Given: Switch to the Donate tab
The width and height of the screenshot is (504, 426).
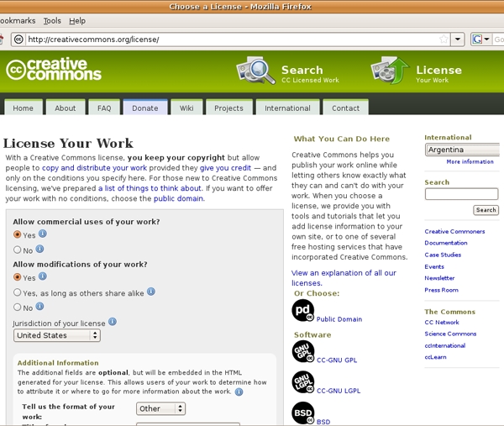Looking at the screenshot, I should [x=144, y=108].
